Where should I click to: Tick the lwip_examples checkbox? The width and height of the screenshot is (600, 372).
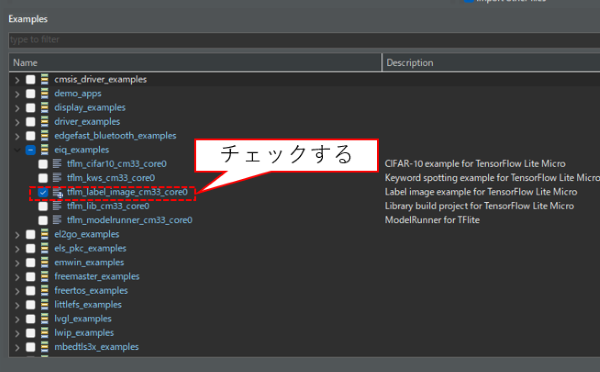point(31,333)
